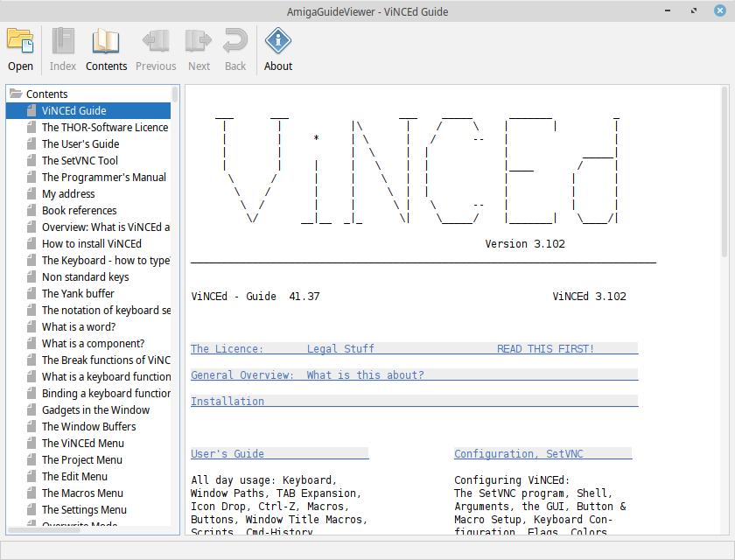Select The User's Guide in sidebar
The width and height of the screenshot is (735, 560).
(80, 144)
